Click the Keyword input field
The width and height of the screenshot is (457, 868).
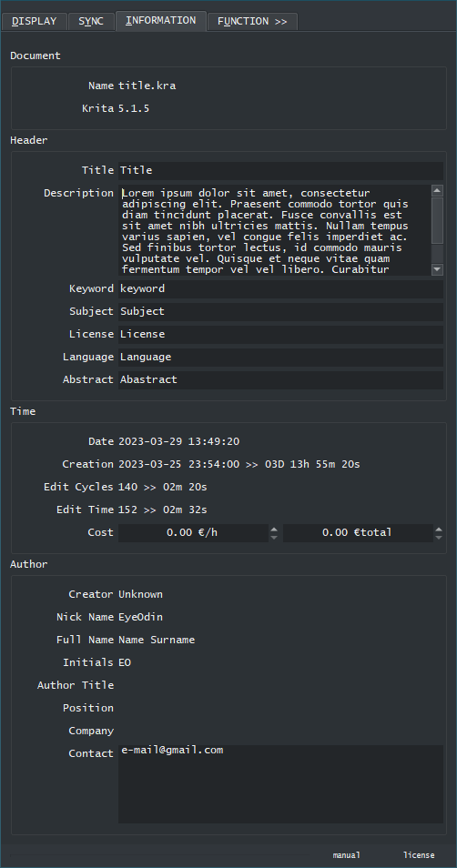pos(281,289)
